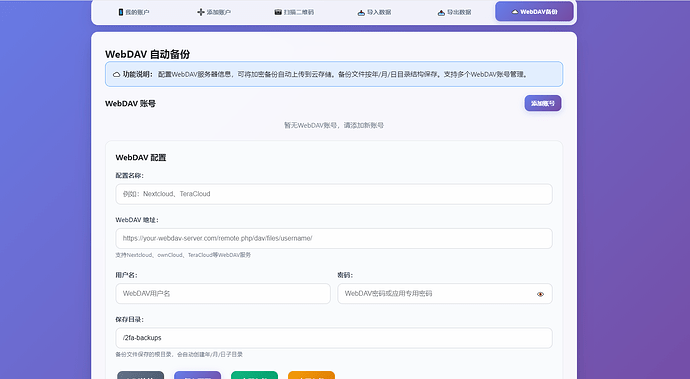
Task: Click the purple 添加账号 button
Action: click(543, 103)
